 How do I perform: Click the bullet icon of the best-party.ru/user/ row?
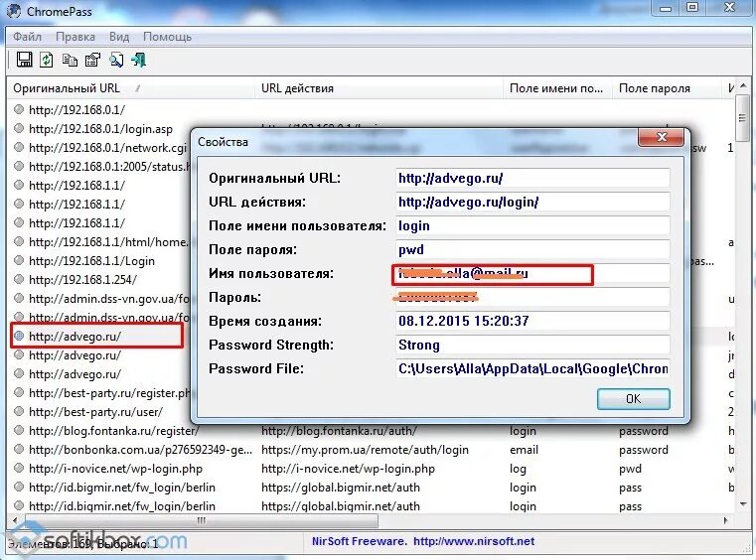(19, 412)
